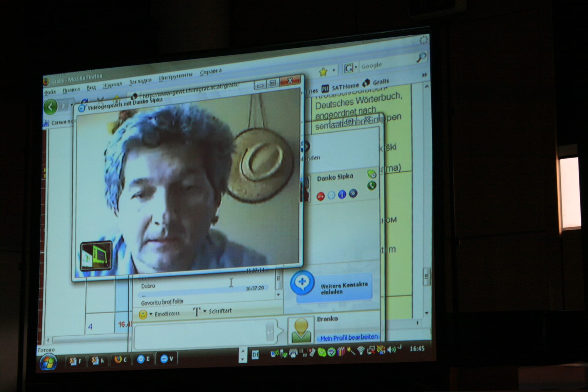
Task: Switch to video call taskbar button
Action: pos(167,358)
